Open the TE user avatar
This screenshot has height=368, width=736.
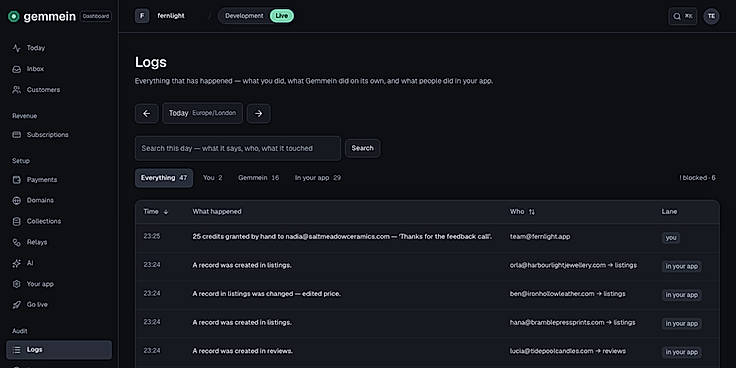[711, 16]
